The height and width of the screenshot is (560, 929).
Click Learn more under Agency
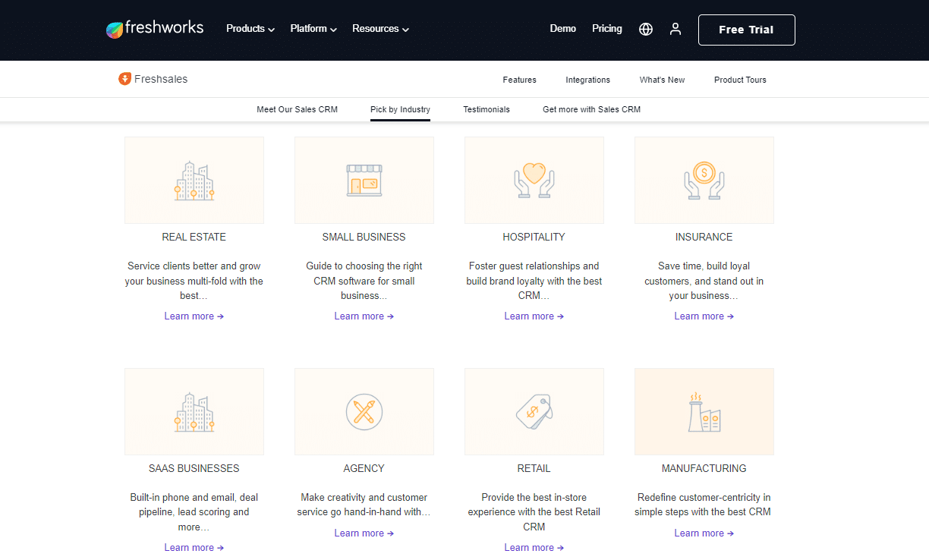point(364,533)
